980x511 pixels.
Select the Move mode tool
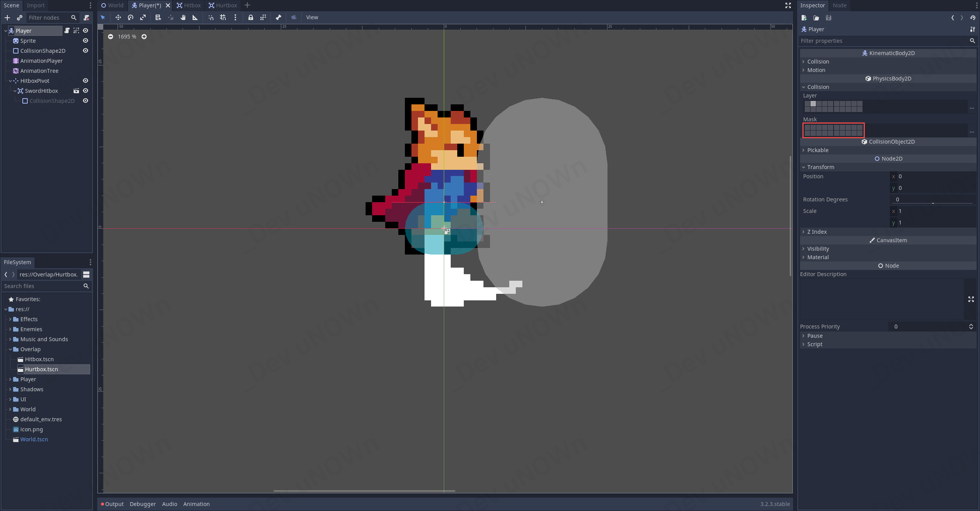tap(118, 17)
